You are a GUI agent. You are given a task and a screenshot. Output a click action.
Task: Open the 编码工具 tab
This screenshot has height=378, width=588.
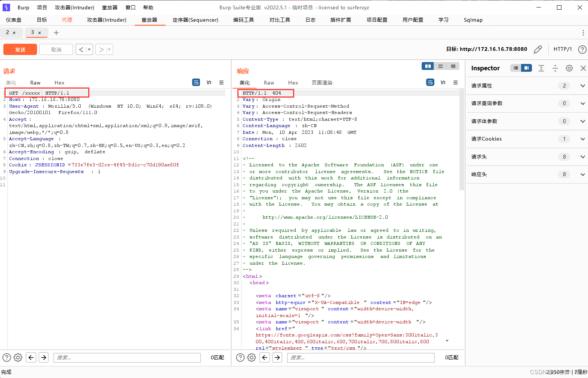pyautogui.click(x=244, y=20)
